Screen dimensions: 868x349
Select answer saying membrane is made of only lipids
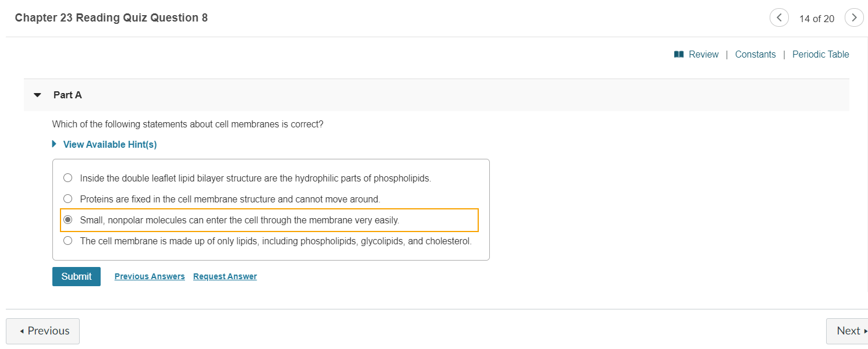click(67, 240)
